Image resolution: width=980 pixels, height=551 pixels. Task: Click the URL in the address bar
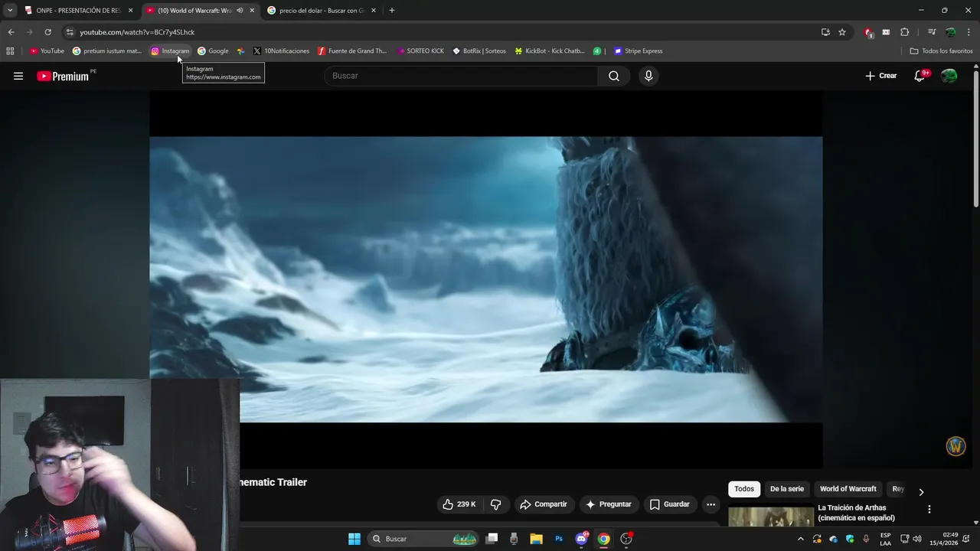pyautogui.click(x=137, y=32)
